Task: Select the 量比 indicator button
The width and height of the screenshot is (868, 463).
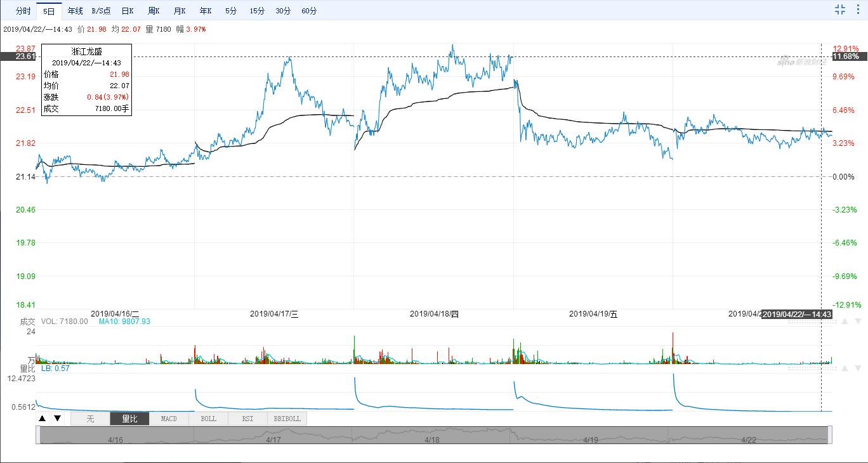Action: [129, 419]
